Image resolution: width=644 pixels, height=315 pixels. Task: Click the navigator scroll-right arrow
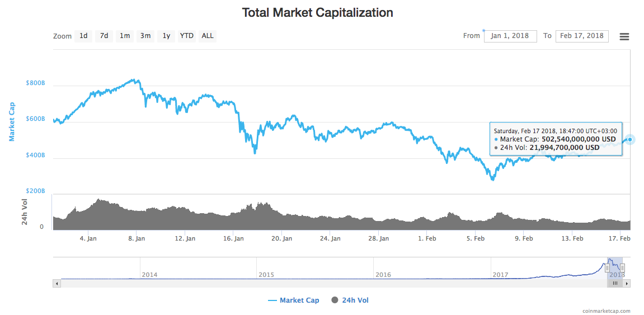627,284
